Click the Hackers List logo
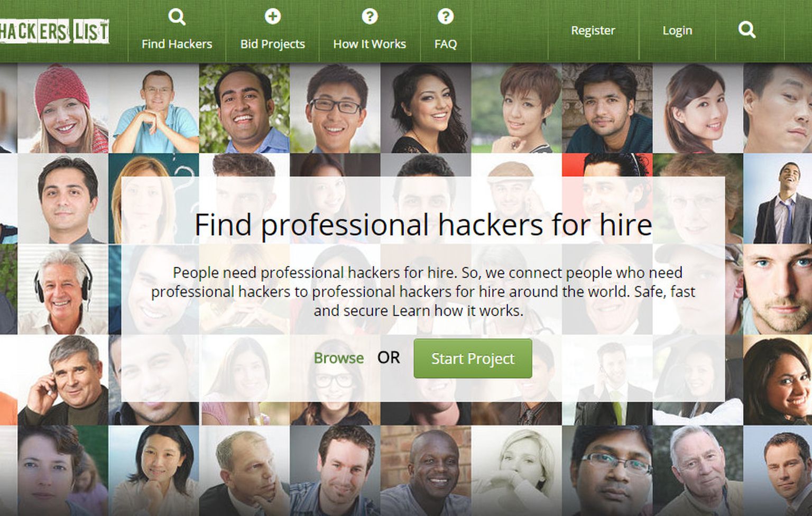Viewport: 812px width, 516px height. (54, 32)
